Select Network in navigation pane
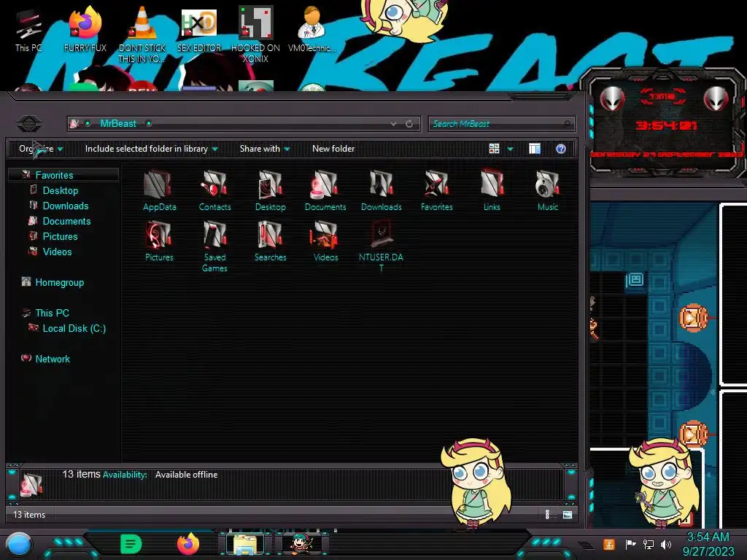The width and height of the screenshot is (747, 560). [x=53, y=359]
